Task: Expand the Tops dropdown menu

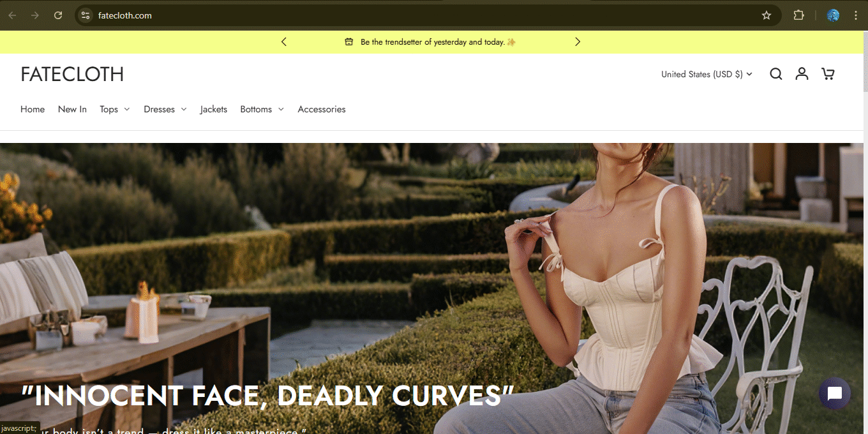Action: point(115,109)
